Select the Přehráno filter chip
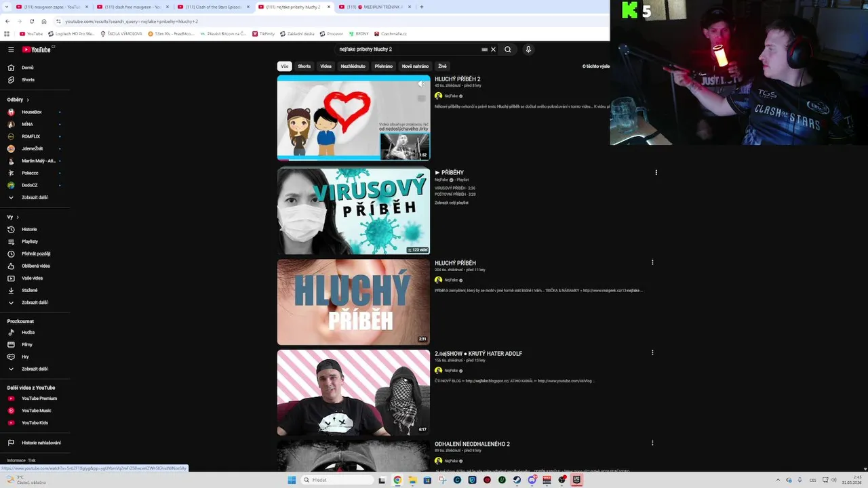This screenshot has height=488, width=868. (384, 66)
